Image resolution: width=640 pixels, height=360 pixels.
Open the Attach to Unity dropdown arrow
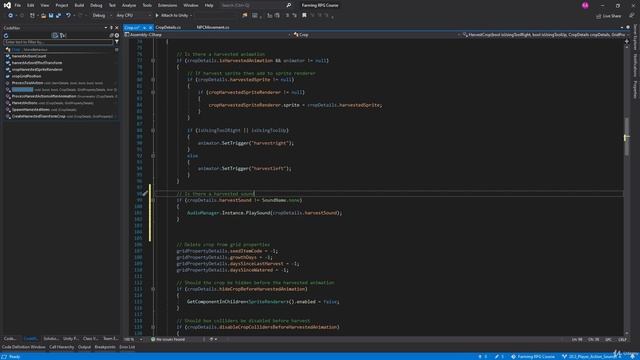pos(191,16)
